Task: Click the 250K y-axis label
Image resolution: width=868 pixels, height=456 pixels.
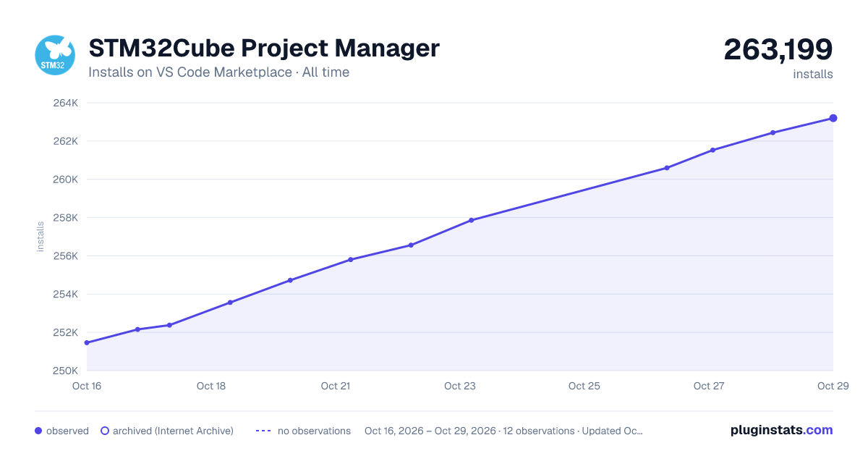Action: 65,371
